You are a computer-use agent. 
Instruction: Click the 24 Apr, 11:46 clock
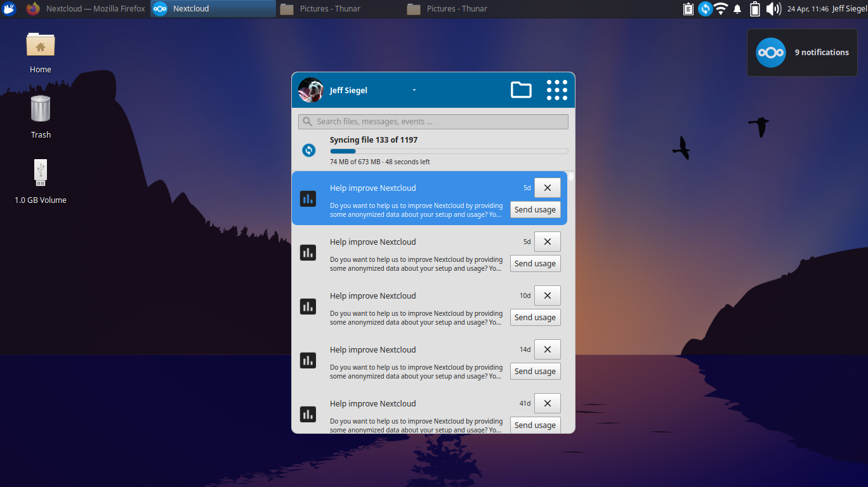808,9
